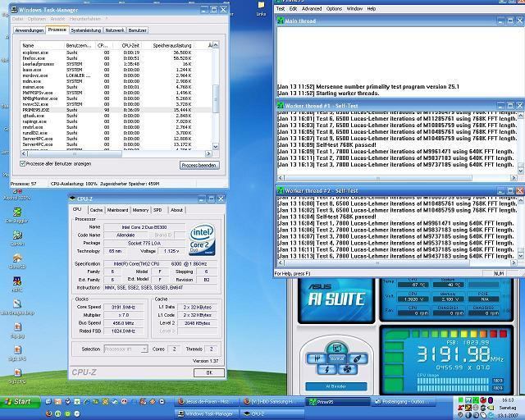The height and width of the screenshot is (420, 525).
Task: Click the purple system tray icon
Action: (x=491, y=400)
